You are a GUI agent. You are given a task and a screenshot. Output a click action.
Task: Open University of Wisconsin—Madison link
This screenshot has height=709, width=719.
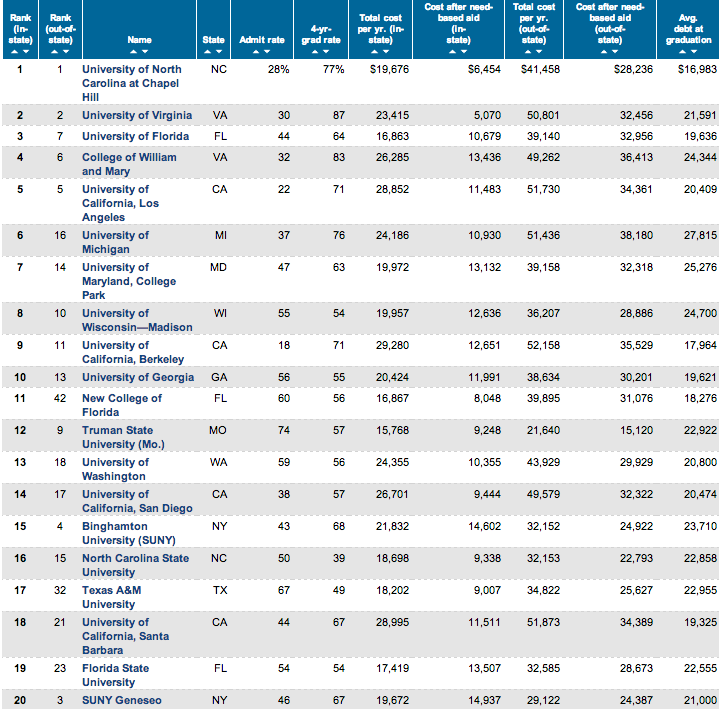coord(137,320)
